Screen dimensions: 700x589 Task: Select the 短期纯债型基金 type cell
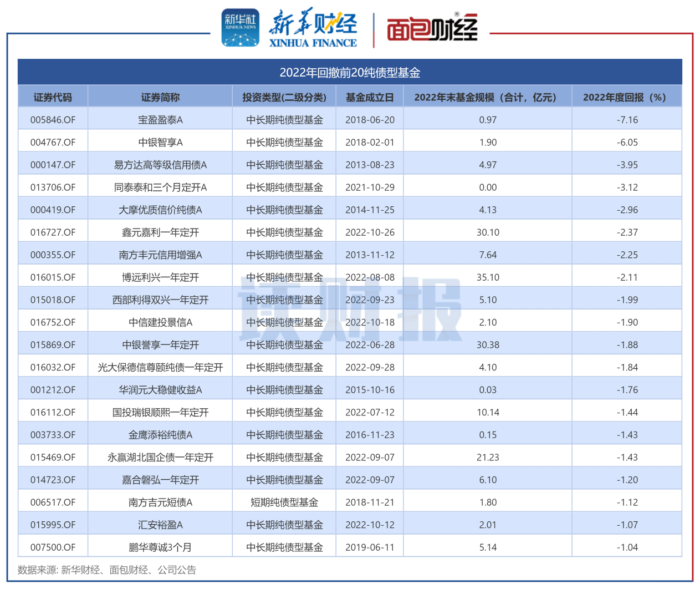click(x=284, y=502)
